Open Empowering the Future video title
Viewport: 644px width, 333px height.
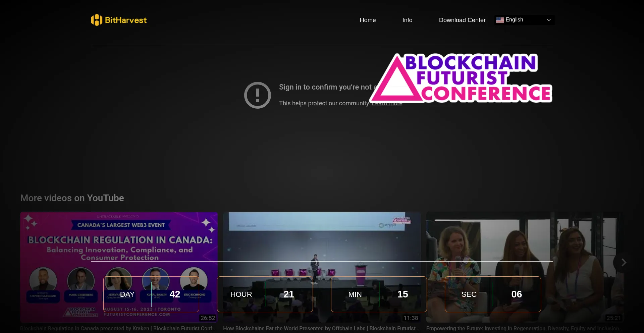[525, 329]
